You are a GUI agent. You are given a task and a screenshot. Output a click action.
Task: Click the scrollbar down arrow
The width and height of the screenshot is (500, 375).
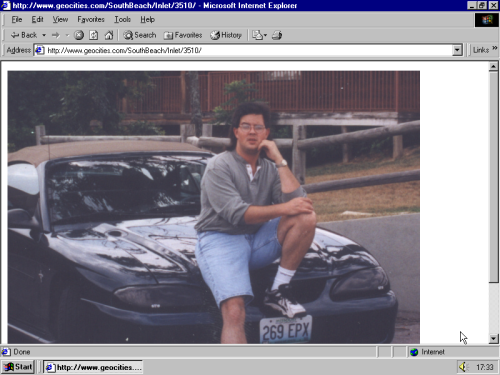pos(494,339)
